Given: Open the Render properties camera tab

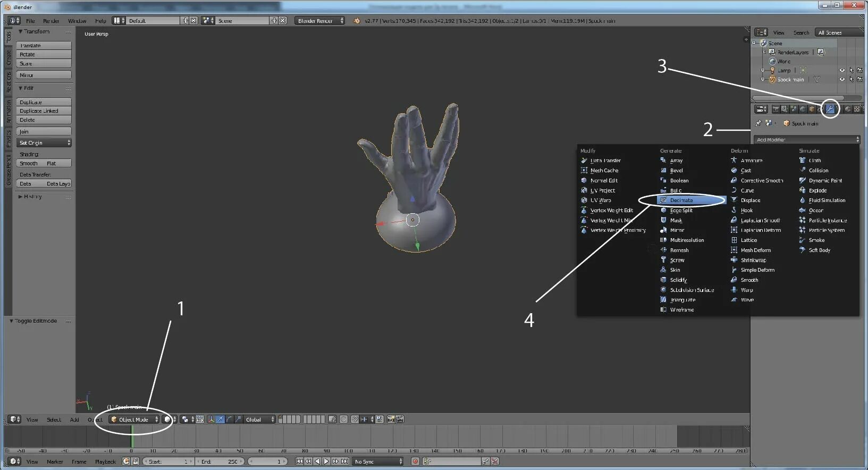Looking at the screenshot, I should [776, 109].
